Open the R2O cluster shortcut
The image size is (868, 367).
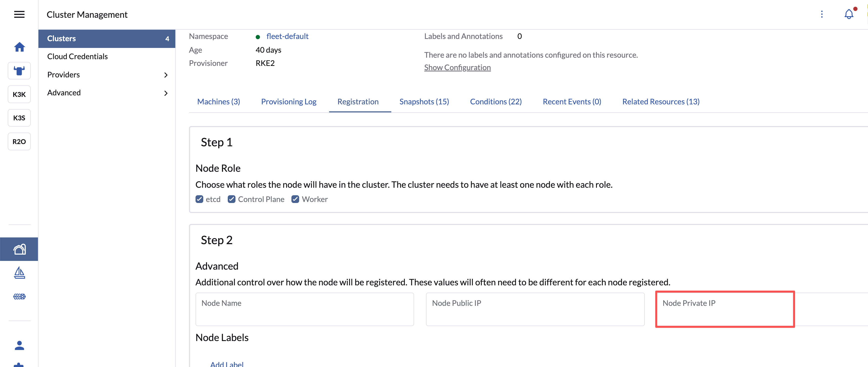pos(19,142)
